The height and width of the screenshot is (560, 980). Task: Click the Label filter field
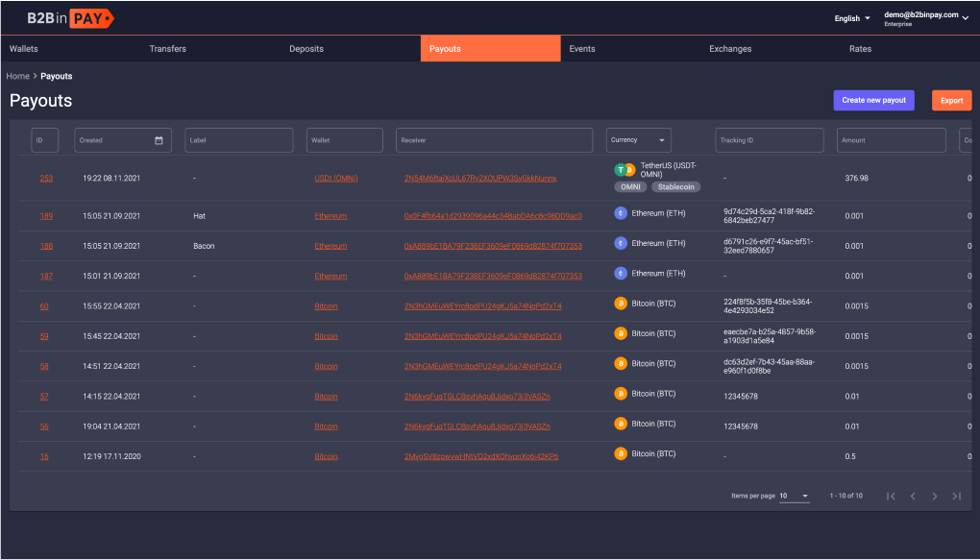pos(238,140)
